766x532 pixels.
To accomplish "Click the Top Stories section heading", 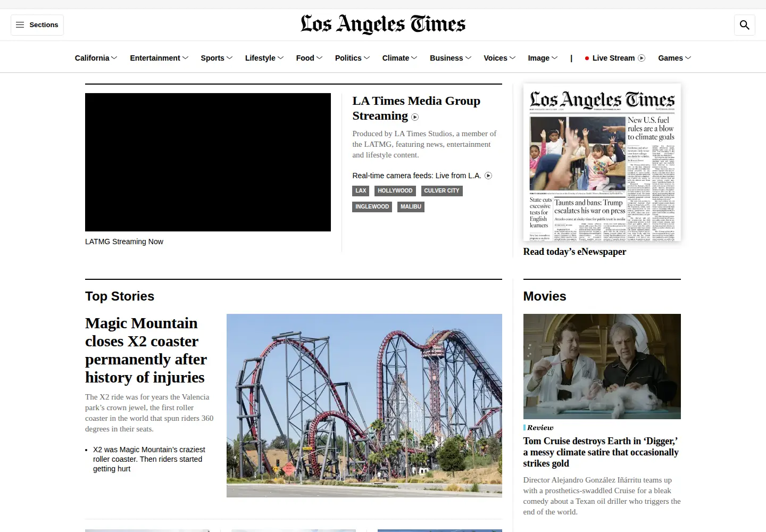I will pyautogui.click(x=120, y=296).
